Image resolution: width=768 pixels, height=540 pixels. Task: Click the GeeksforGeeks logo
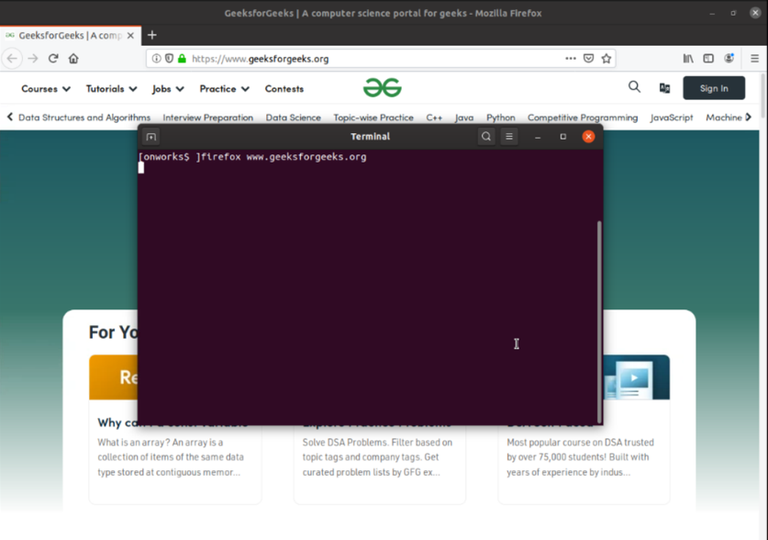tap(382, 88)
